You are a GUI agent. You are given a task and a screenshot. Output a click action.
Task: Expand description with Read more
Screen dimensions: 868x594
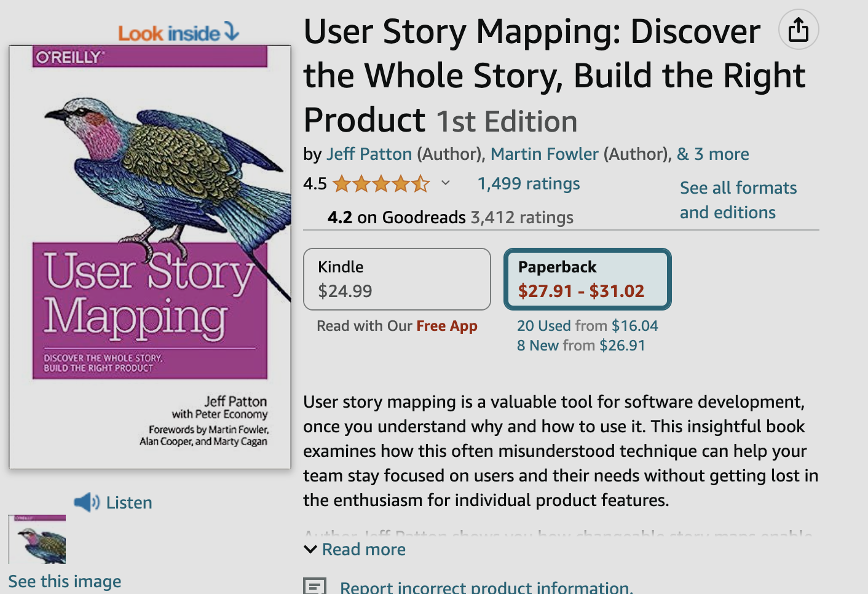coord(363,549)
